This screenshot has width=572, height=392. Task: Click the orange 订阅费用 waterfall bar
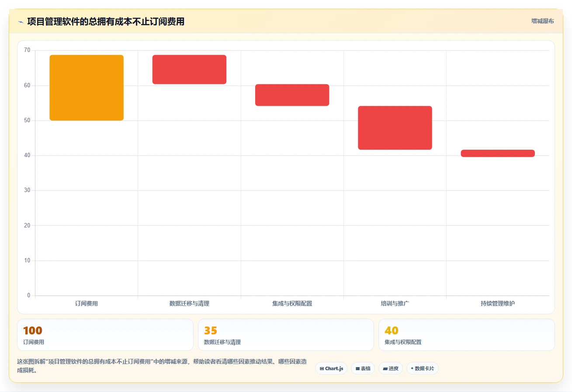coord(87,88)
